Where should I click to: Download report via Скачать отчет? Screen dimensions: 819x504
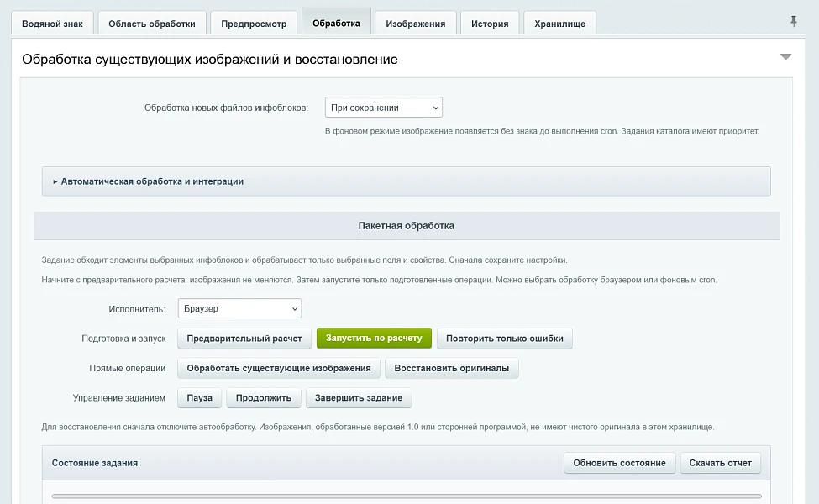720,464
